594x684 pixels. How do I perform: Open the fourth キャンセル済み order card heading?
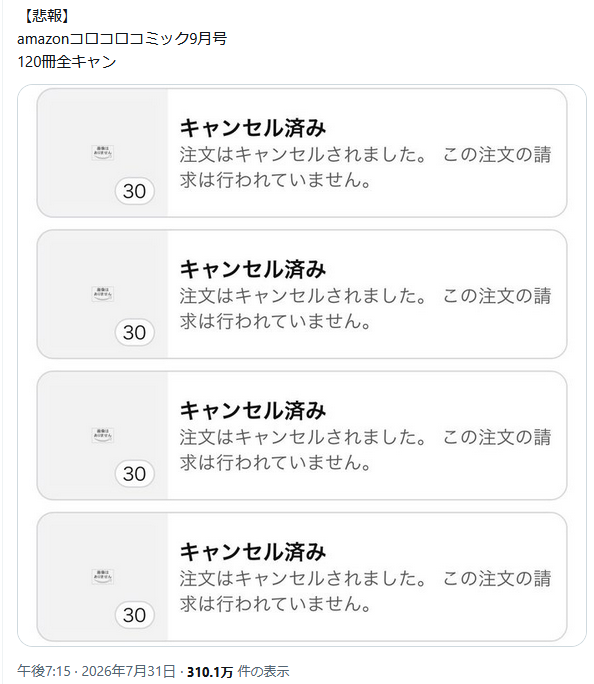click(253, 552)
